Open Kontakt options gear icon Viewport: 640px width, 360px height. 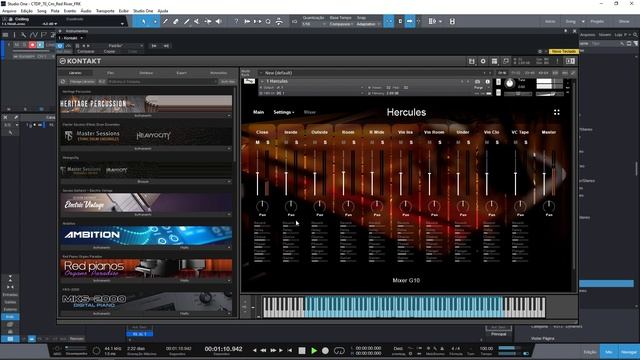pyautogui.click(x=483, y=61)
